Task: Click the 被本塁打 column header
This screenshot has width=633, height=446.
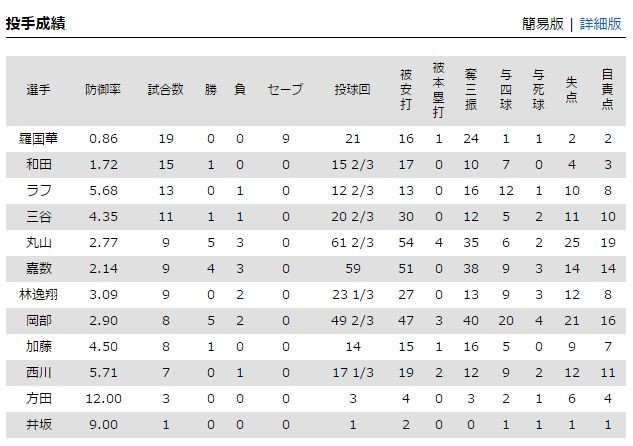Action: [x=438, y=89]
